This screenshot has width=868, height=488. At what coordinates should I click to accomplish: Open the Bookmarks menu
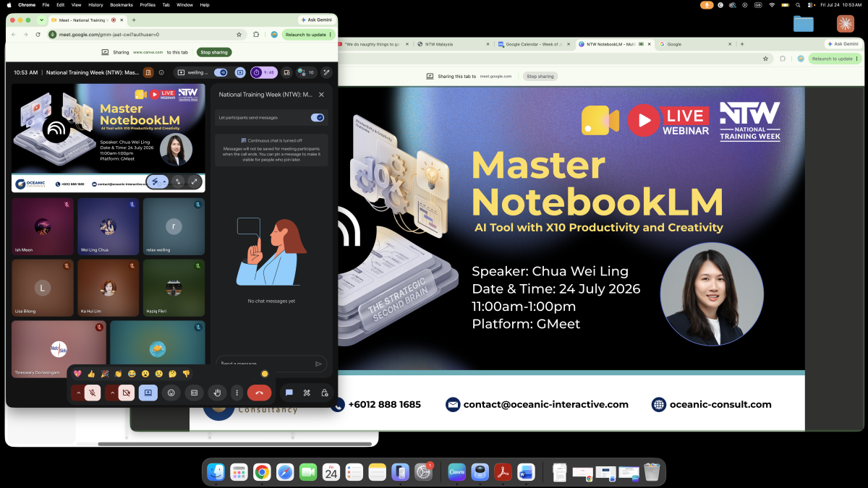[x=122, y=4]
